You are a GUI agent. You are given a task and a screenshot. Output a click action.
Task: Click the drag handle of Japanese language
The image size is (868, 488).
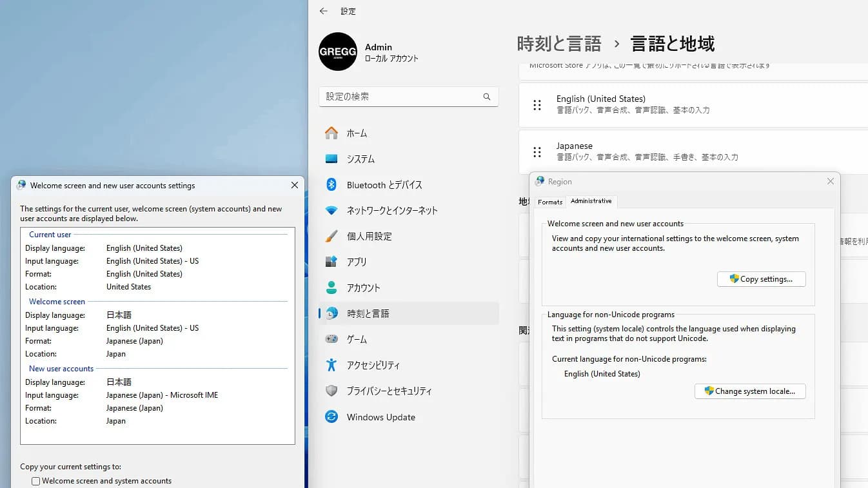tap(537, 152)
